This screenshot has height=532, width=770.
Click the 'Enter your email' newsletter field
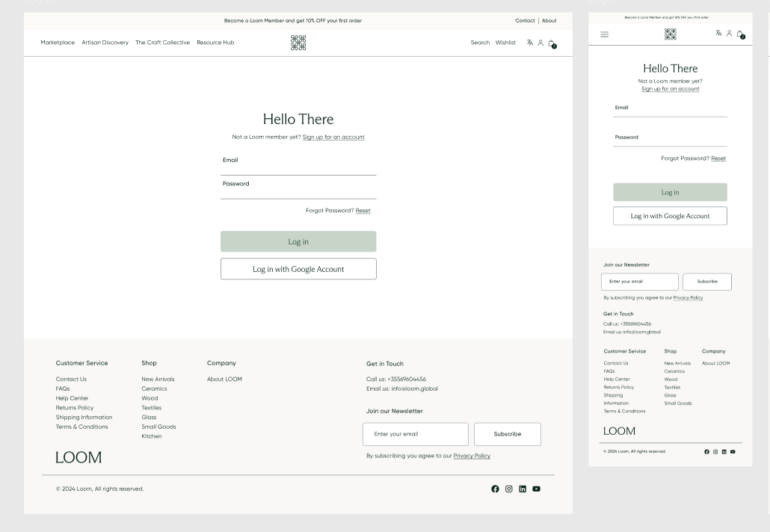point(416,434)
